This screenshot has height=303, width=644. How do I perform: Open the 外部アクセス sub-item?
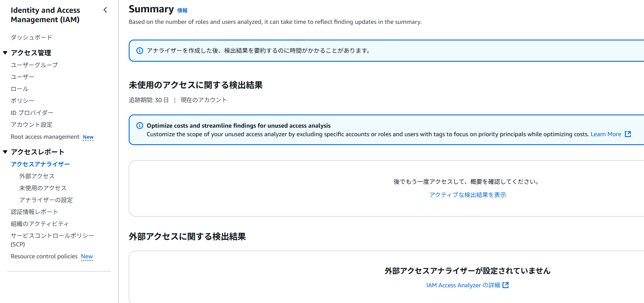click(x=37, y=176)
